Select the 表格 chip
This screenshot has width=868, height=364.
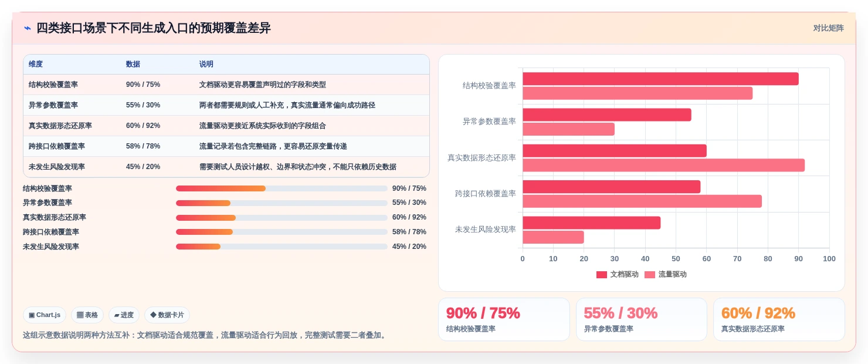[x=87, y=315]
